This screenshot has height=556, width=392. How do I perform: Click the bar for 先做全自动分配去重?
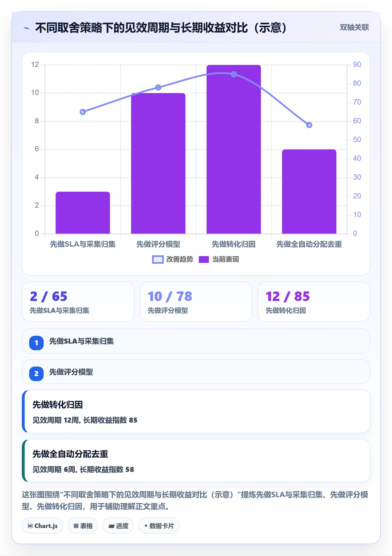click(x=309, y=191)
